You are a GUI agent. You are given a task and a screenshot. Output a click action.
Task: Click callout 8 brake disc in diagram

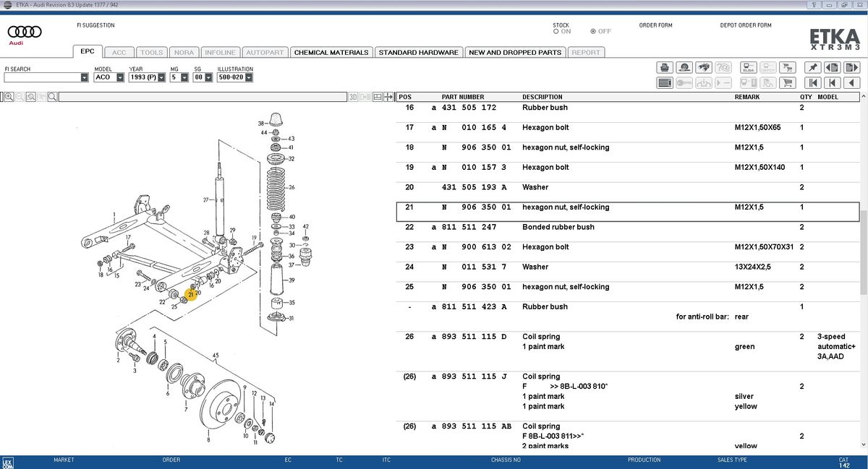[x=208, y=440]
